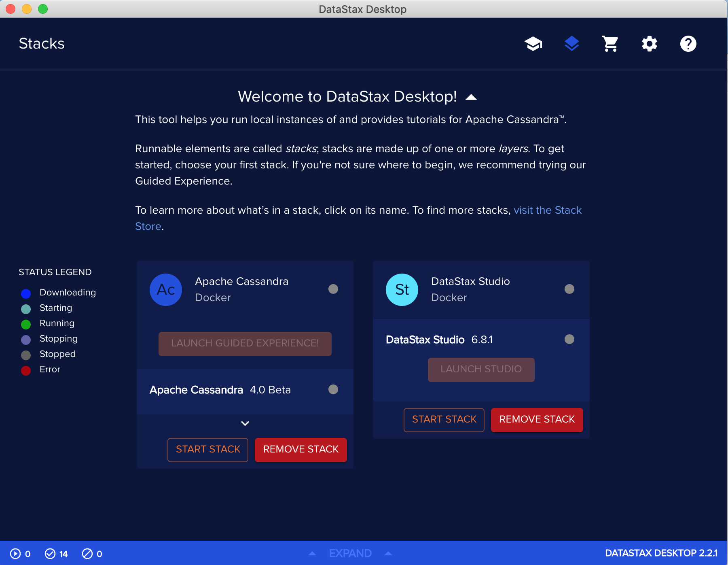
Task: Open the help question mark icon
Action: pos(688,43)
